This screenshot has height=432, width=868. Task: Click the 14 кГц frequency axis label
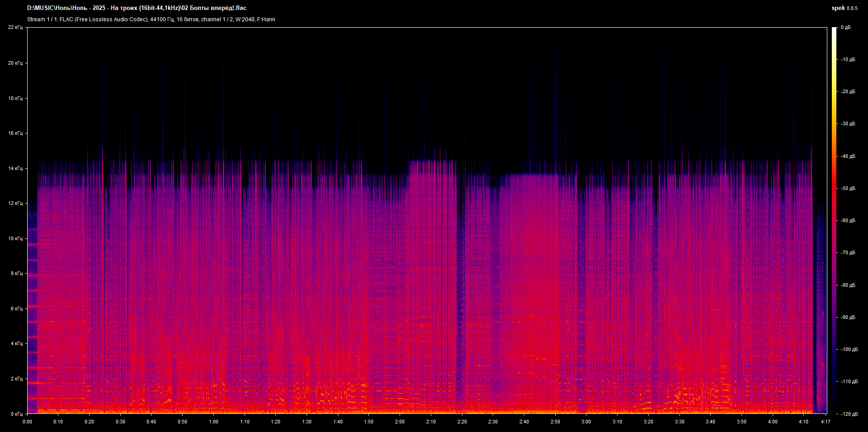click(x=15, y=168)
